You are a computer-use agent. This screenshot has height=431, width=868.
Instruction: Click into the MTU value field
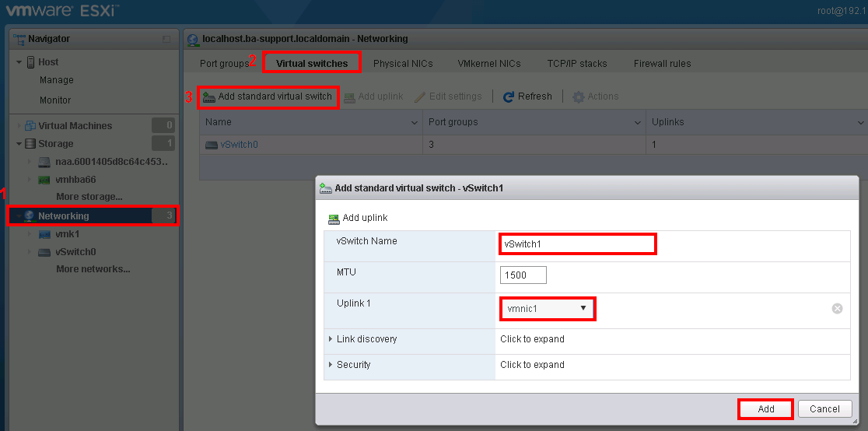523,275
